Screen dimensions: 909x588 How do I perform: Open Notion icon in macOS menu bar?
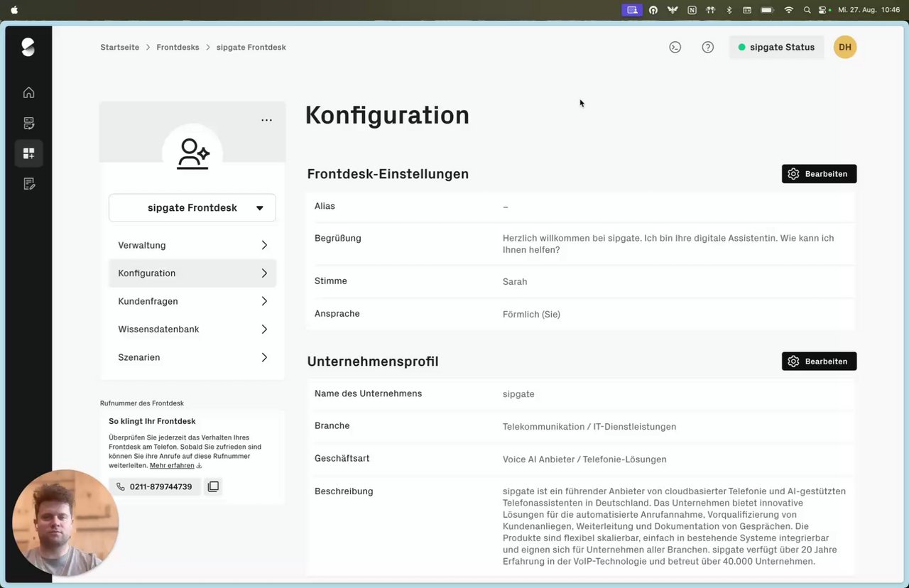coord(692,10)
